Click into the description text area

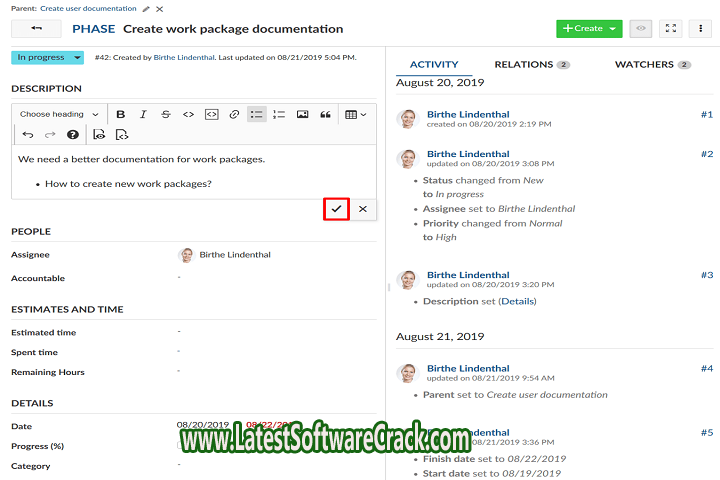coord(194,172)
